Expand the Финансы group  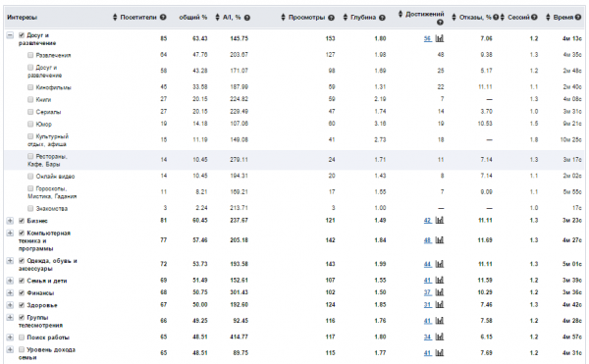pos(10,292)
